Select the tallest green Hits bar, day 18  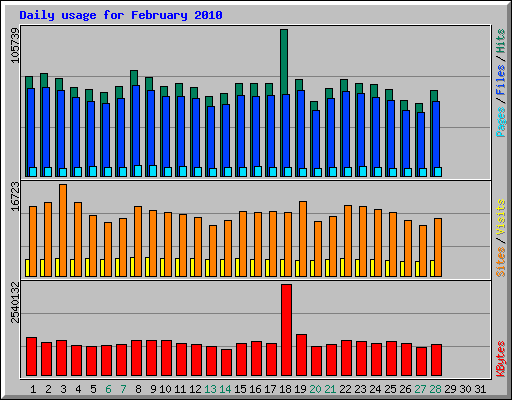click(284, 62)
